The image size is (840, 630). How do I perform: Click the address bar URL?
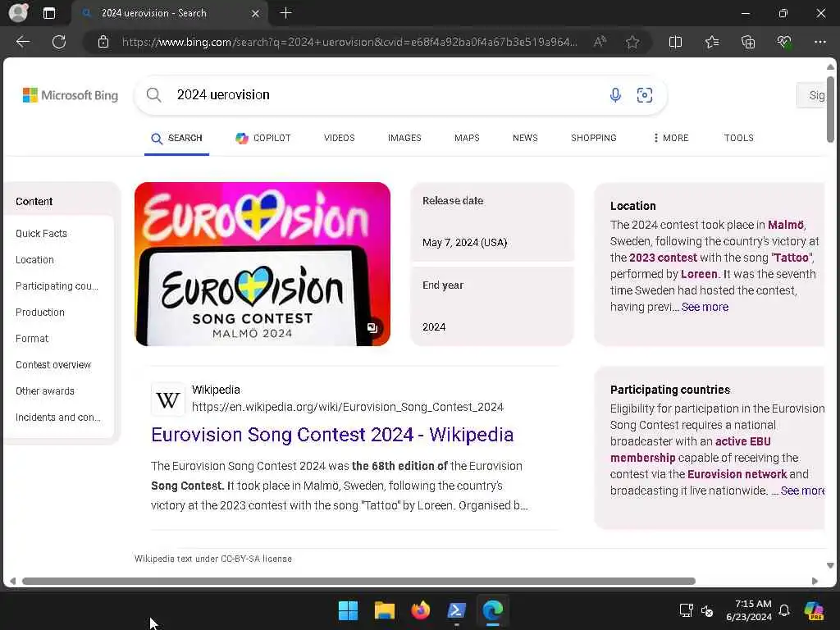pyautogui.click(x=349, y=42)
